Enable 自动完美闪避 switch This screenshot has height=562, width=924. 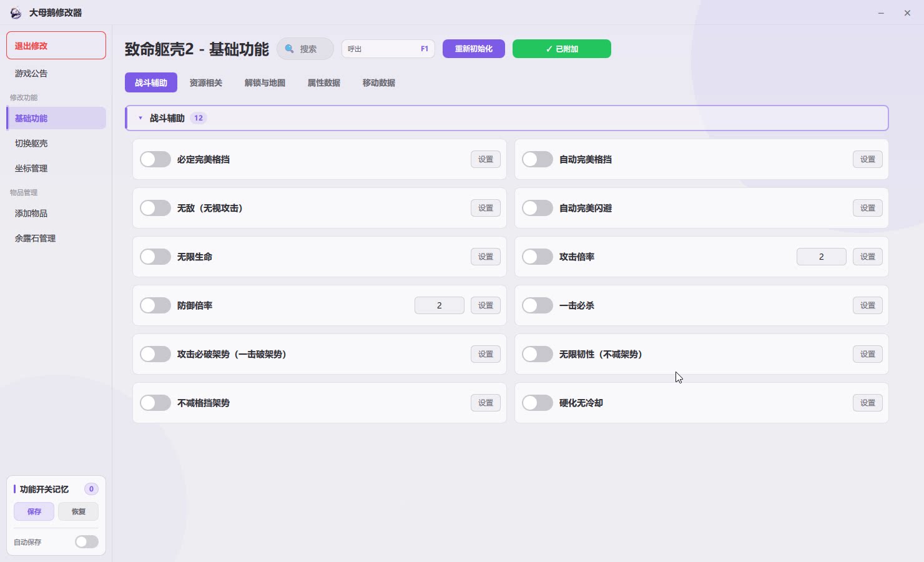tap(538, 208)
